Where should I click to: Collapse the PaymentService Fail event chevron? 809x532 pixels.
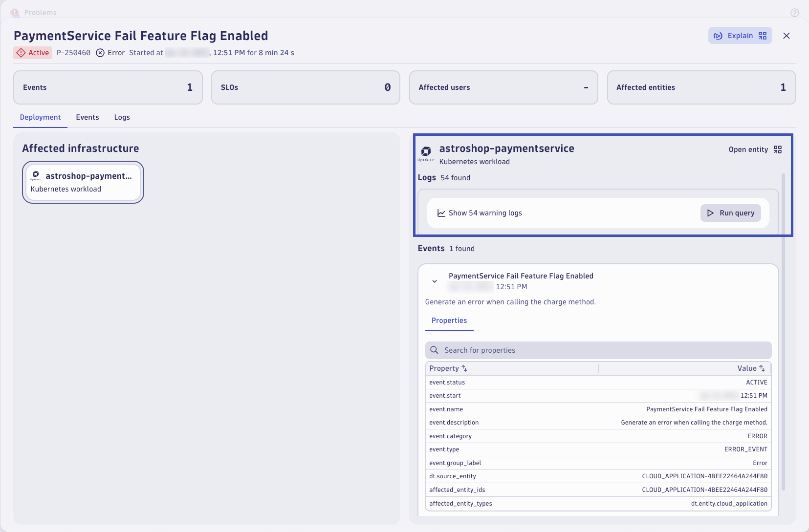click(435, 281)
